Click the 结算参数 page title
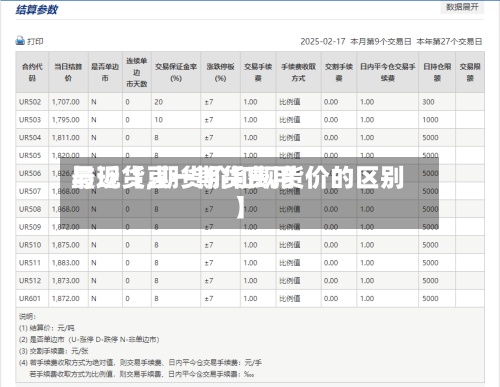The image size is (500, 387). (37, 10)
